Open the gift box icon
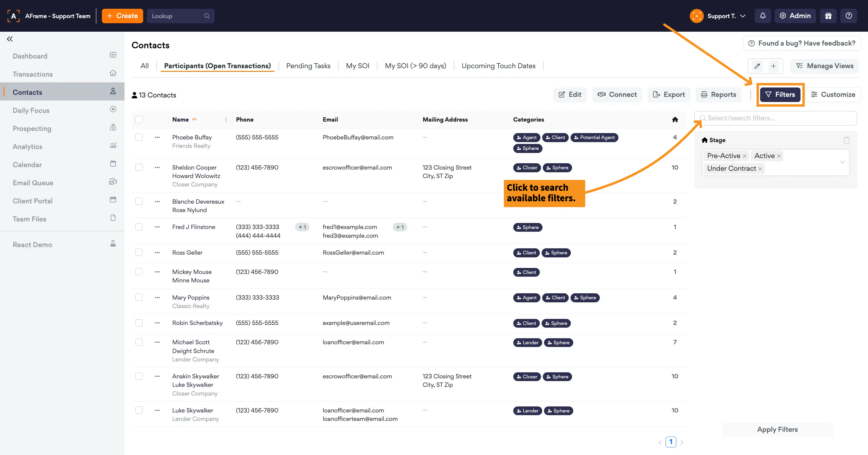868x455 pixels. click(x=828, y=16)
